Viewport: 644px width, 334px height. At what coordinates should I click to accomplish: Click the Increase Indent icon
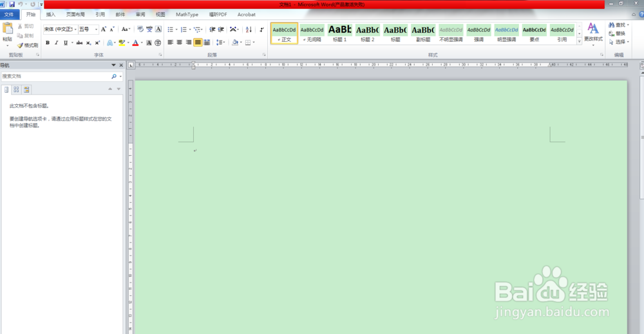coord(221,30)
